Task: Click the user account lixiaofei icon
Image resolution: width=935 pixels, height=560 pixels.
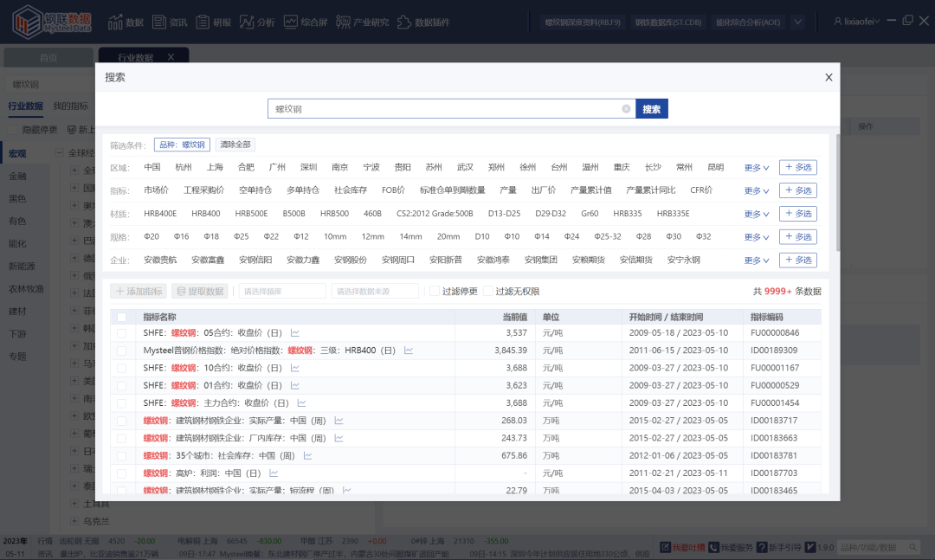Action: click(x=838, y=22)
